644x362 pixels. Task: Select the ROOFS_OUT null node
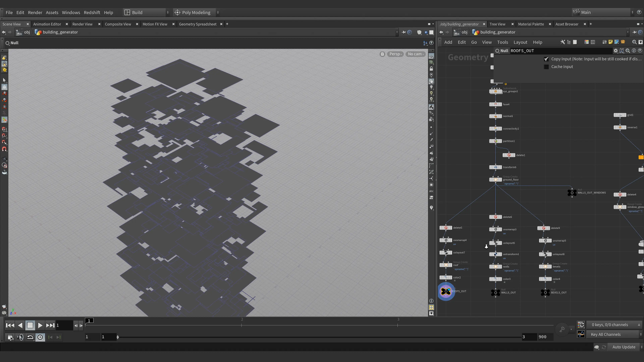click(446, 291)
